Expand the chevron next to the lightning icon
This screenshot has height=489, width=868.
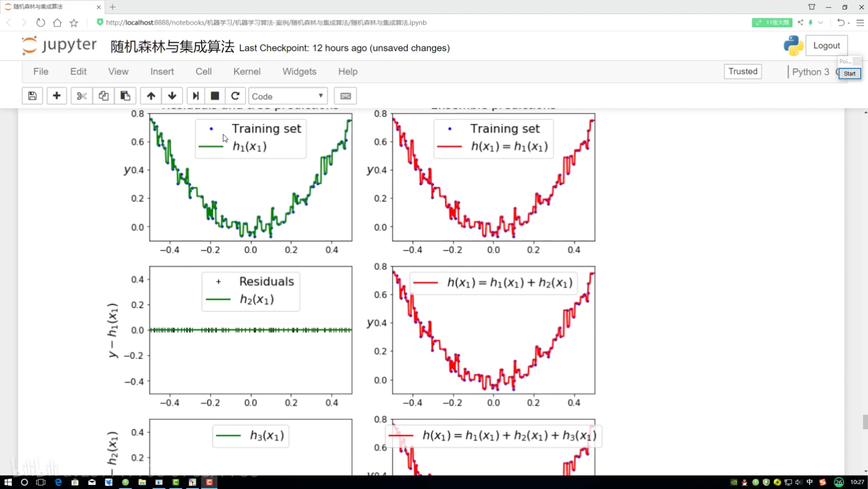[x=820, y=22]
